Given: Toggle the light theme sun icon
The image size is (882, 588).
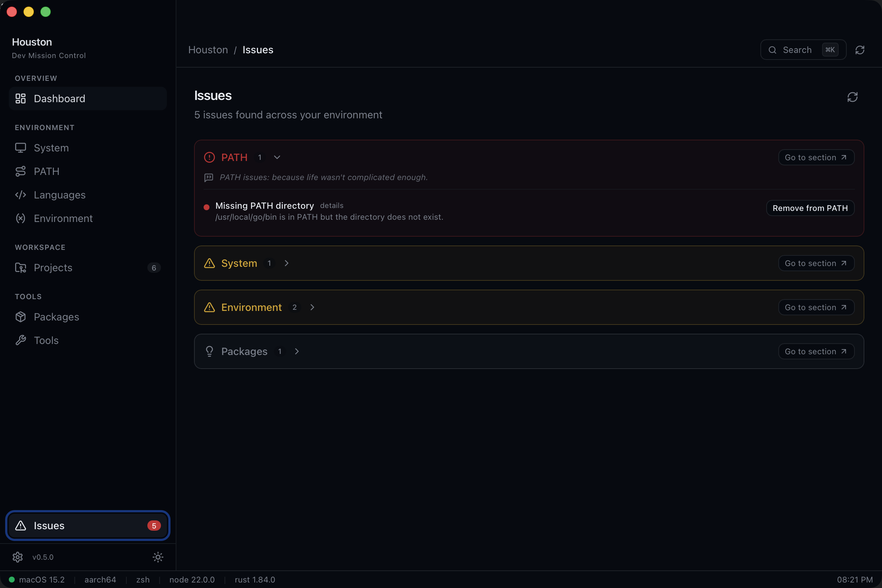Looking at the screenshot, I should [x=158, y=557].
